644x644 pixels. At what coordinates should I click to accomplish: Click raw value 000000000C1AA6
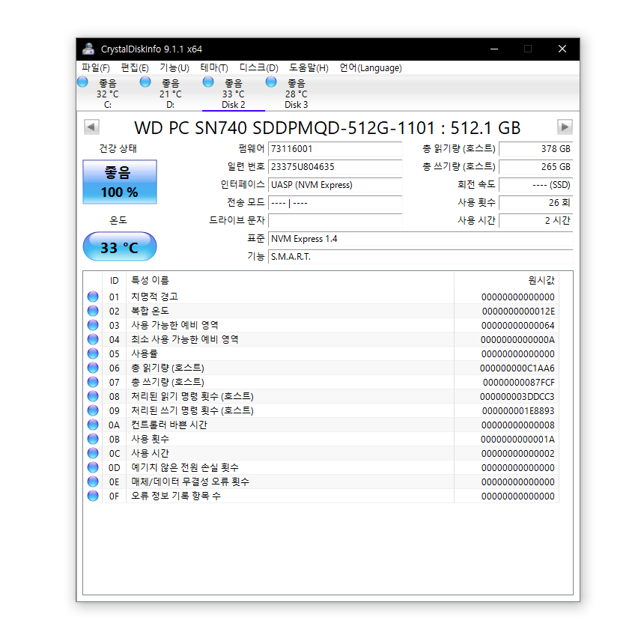[x=517, y=368]
